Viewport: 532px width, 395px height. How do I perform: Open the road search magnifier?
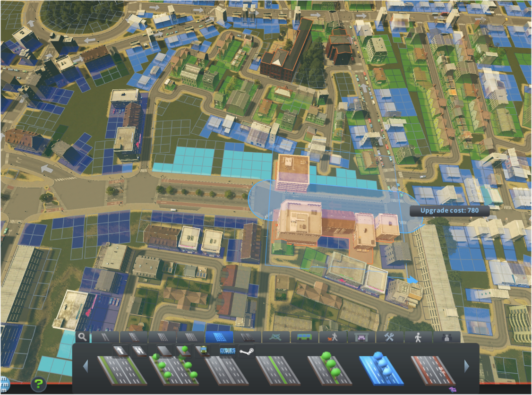(x=83, y=337)
